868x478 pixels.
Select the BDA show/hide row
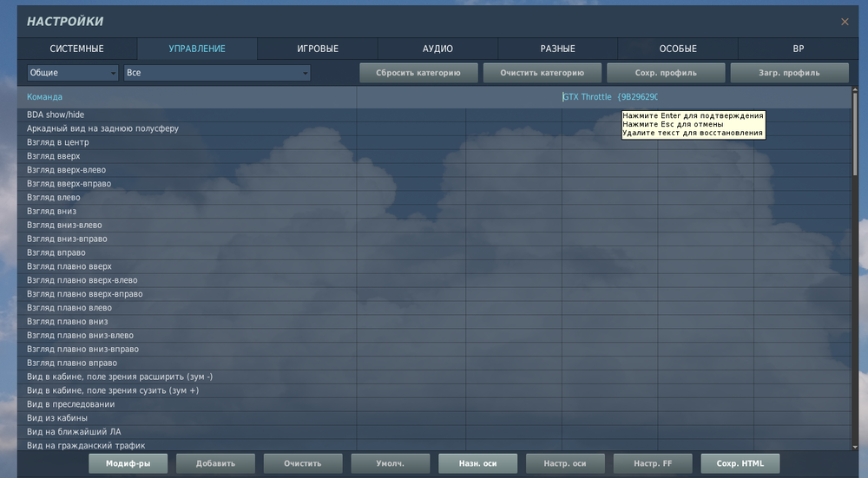pyautogui.click(x=434, y=115)
